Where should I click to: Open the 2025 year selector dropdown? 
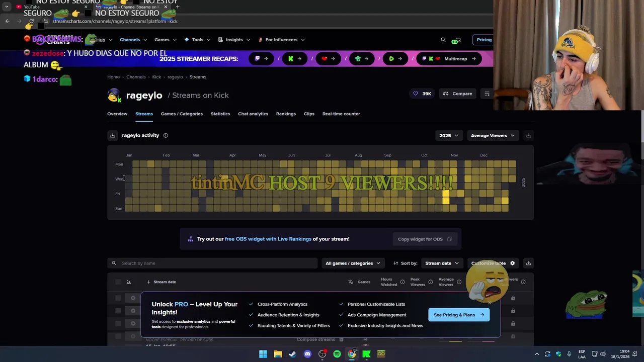(x=448, y=135)
